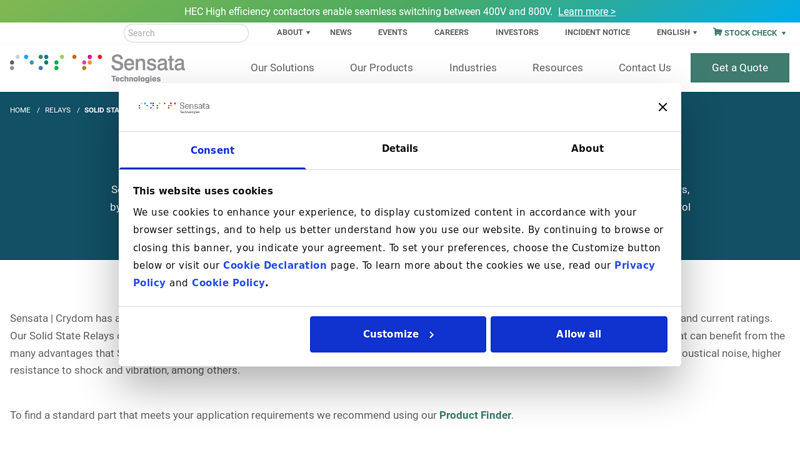Screen dimensions: 800x450
Task: Open the Cookie Declaration link
Action: [275, 266]
